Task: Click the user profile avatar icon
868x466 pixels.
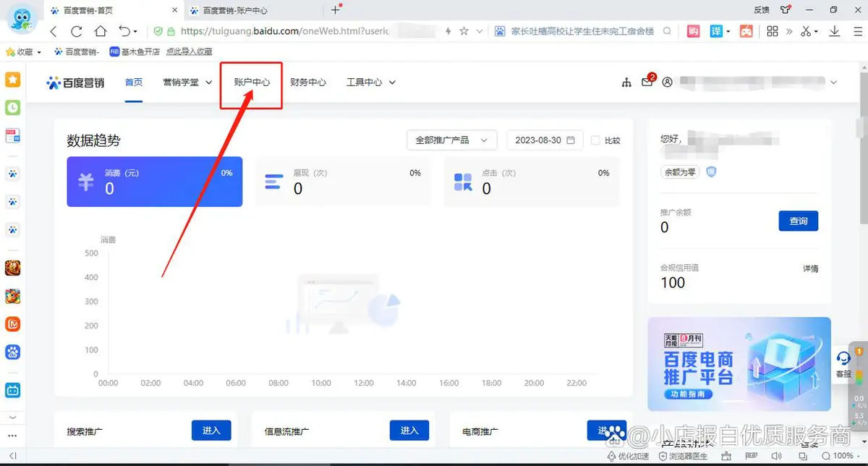Action: point(668,82)
